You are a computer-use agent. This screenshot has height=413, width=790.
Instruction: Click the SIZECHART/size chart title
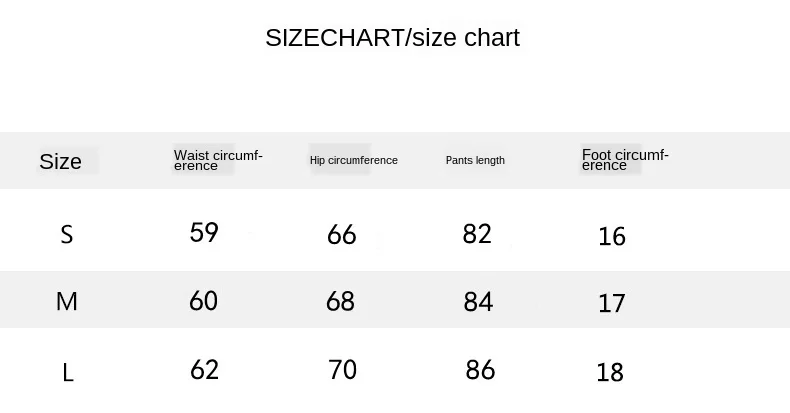[392, 38]
